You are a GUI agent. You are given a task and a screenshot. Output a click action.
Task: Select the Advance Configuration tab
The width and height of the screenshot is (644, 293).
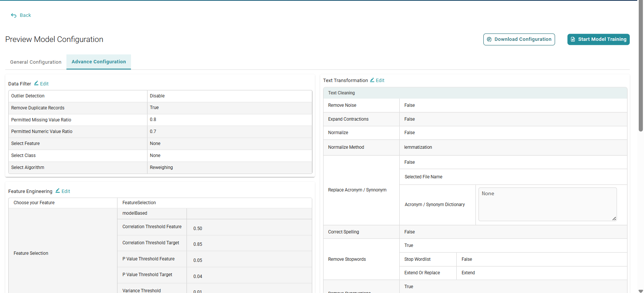click(x=99, y=62)
